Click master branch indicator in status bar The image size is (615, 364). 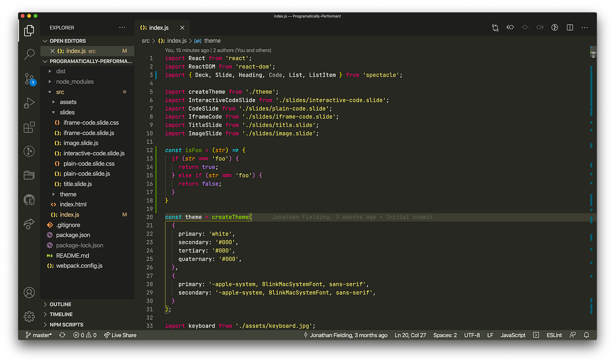(39, 335)
